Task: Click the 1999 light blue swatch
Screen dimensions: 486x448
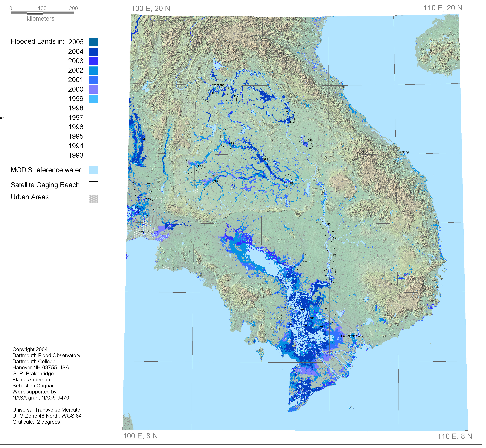Action: pyautogui.click(x=93, y=99)
